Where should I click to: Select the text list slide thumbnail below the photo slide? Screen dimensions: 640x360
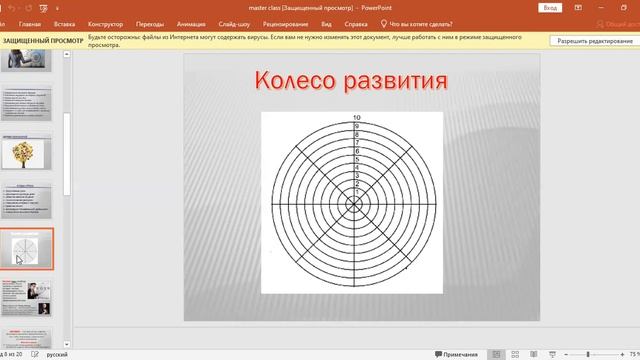click(27, 104)
